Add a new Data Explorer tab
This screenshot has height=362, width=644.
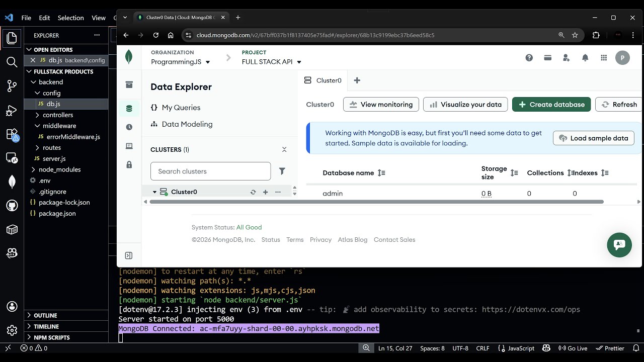357,80
